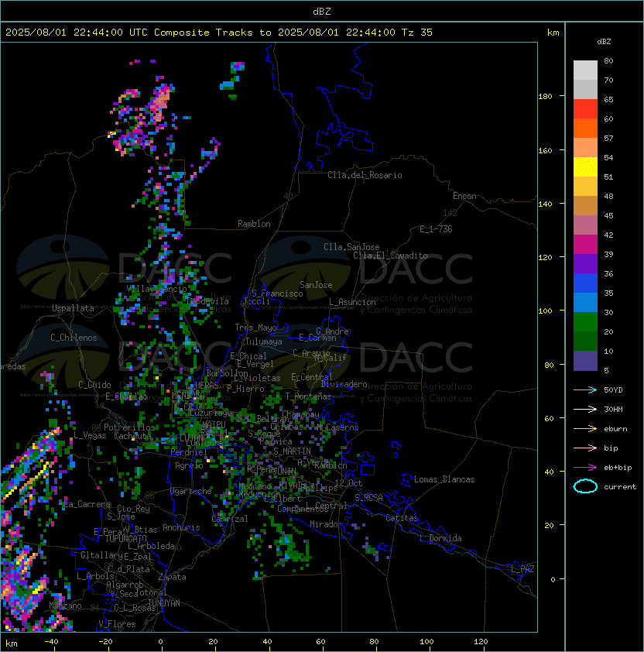Click the 'S_MARTIN' map label

(292, 451)
